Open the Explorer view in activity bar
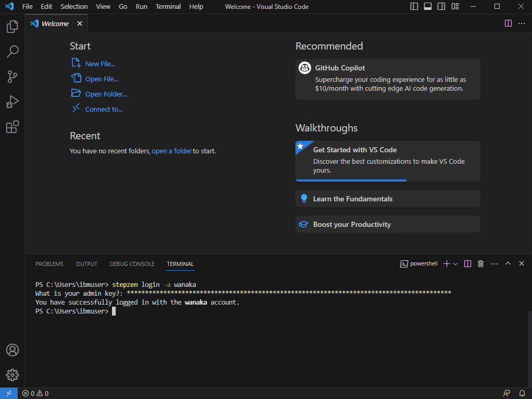The image size is (532, 399). point(13,27)
